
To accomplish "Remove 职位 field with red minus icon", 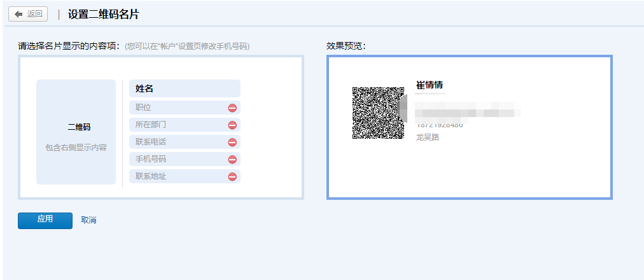I will pyautogui.click(x=232, y=108).
